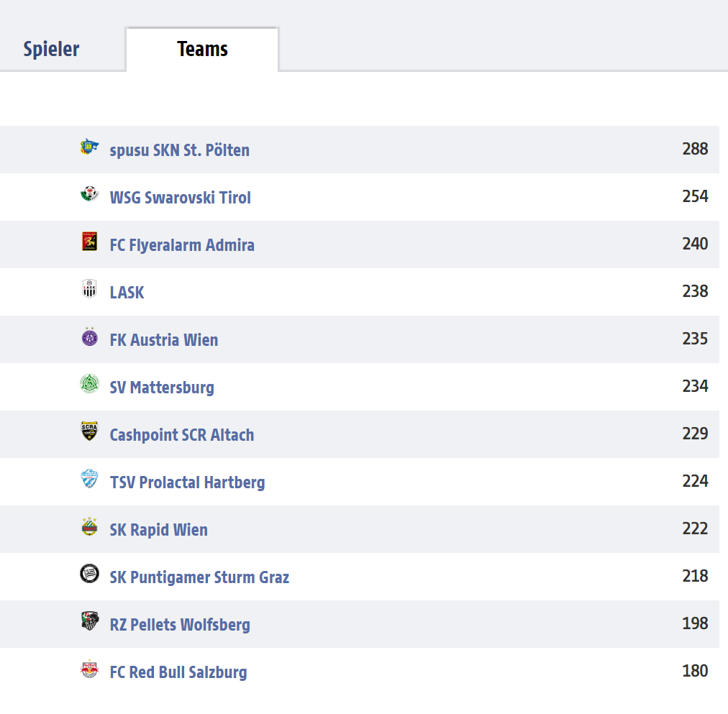The height and width of the screenshot is (714, 728).
Task: Click the purple Austria Wien crest
Action: tap(89, 337)
